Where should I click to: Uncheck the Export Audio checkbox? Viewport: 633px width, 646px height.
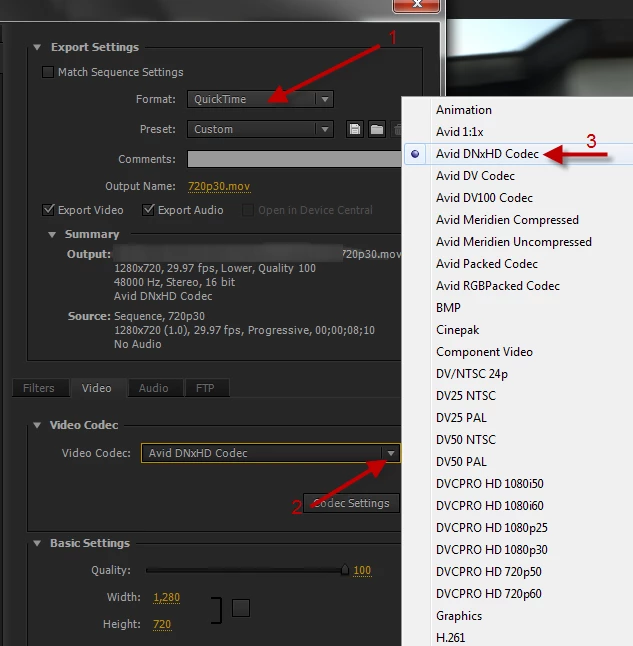[x=148, y=210]
